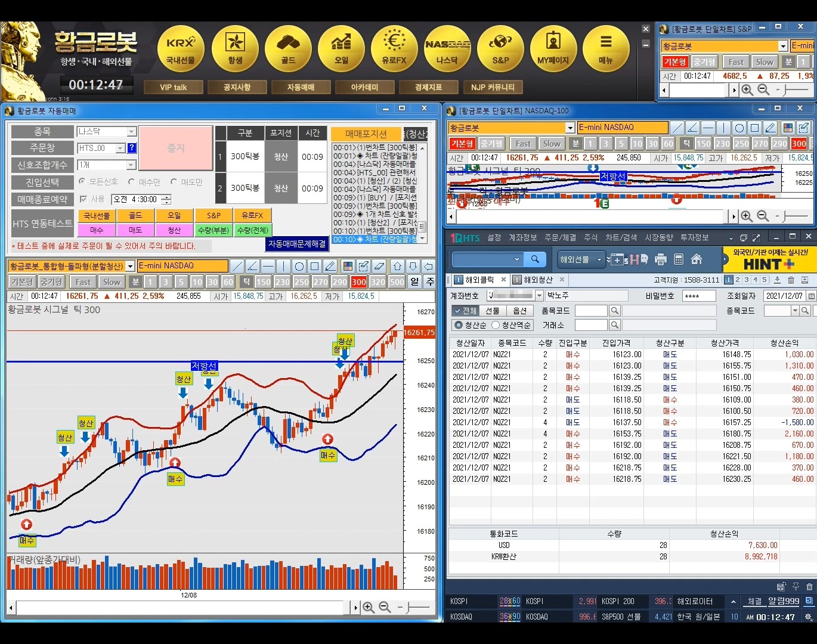817x644 pixels.
Task: Click the up arrow icon in main chart toolbar
Action: point(397,266)
